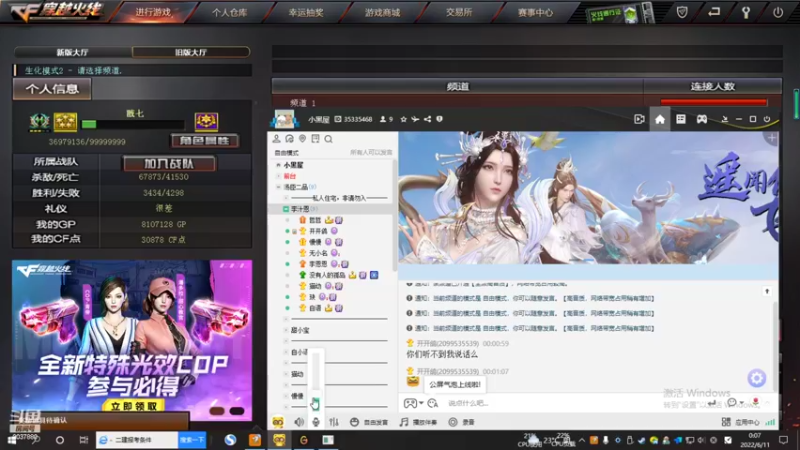Open the template grid icon in YY title bar
This screenshot has height=450, width=800.
681,119
